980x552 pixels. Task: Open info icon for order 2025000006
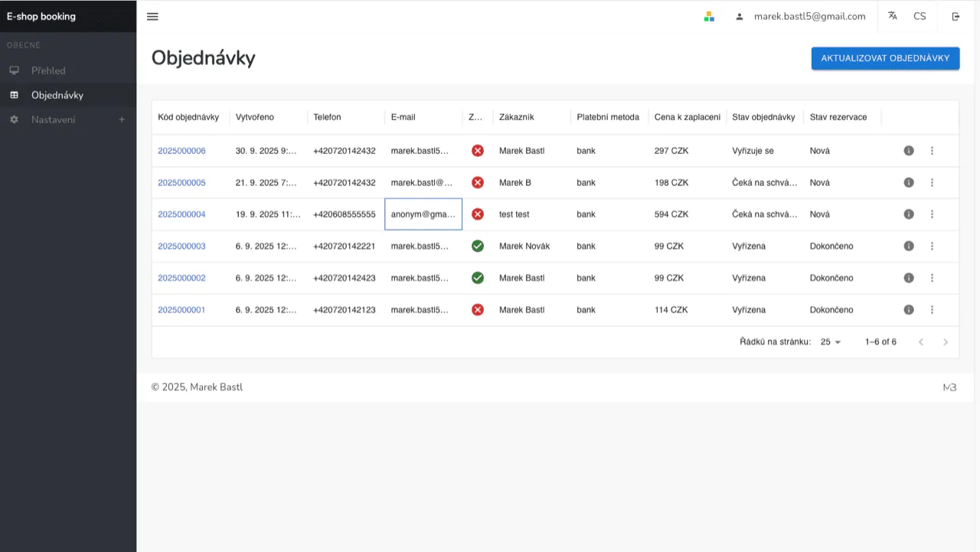[909, 151]
